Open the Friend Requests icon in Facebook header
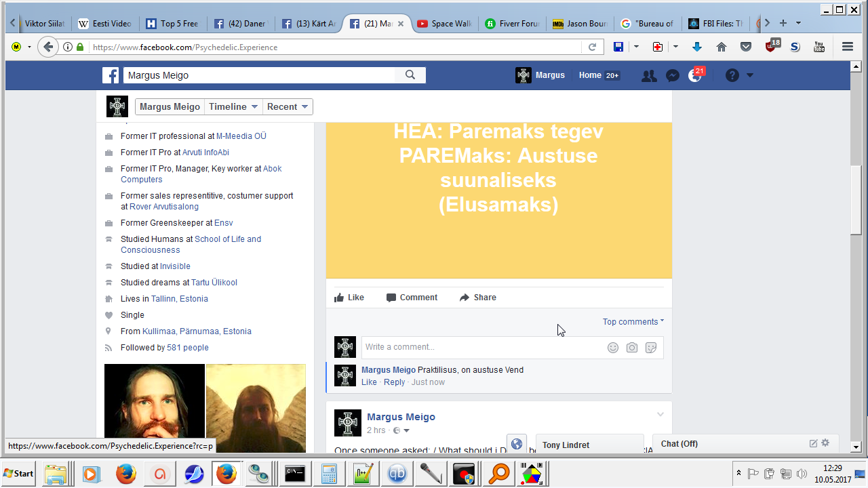The width and height of the screenshot is (868, 488). (x=649, y=76)
